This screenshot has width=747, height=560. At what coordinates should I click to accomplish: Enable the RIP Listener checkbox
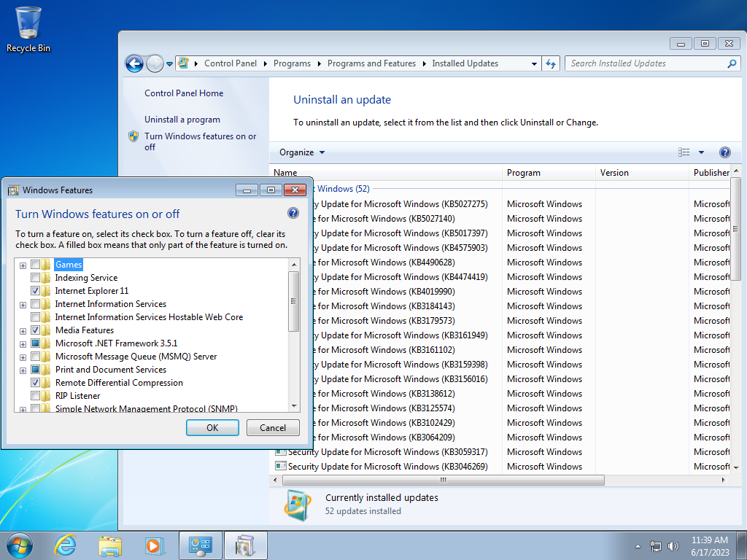(x=35, y=396)
